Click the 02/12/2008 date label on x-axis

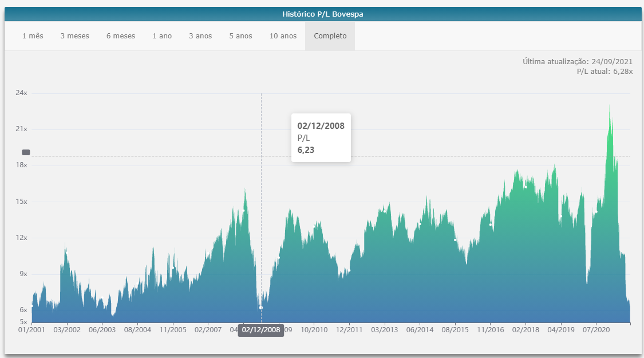tap(261, 330)
